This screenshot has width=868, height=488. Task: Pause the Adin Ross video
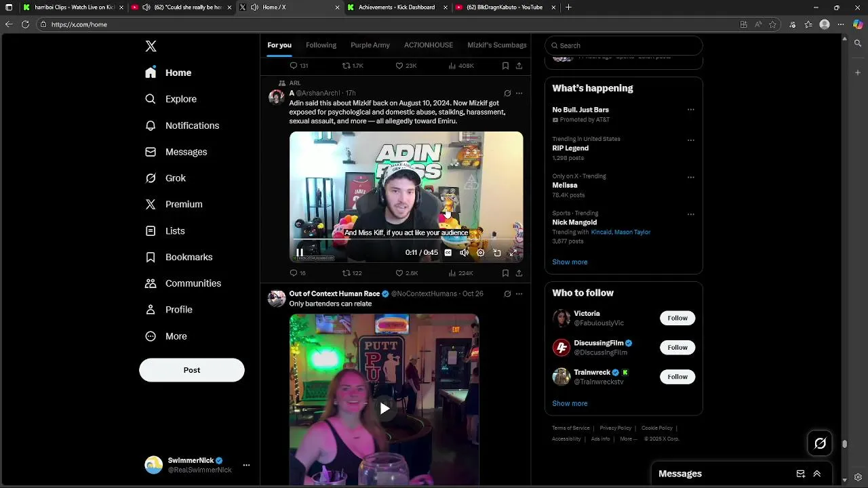pos(300,253)
